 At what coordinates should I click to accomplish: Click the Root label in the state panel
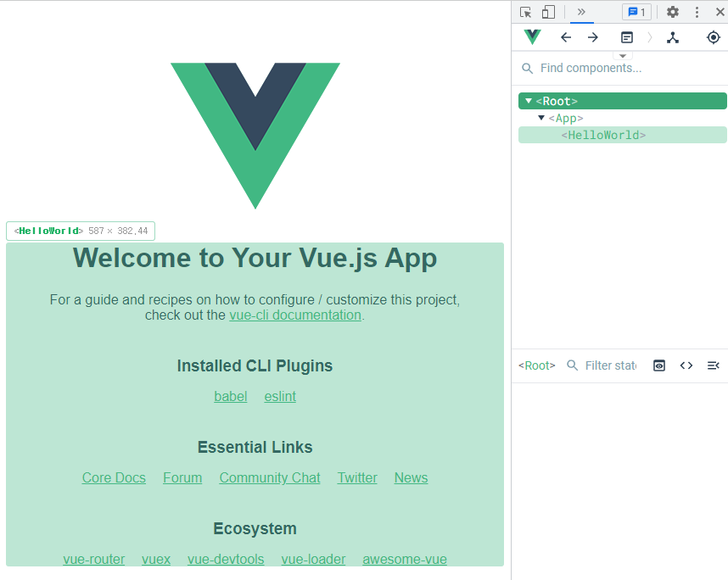pos(537,365)
